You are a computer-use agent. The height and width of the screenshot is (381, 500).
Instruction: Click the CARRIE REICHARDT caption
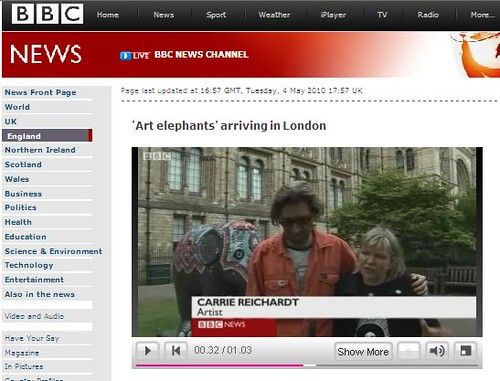coord(248,302)
